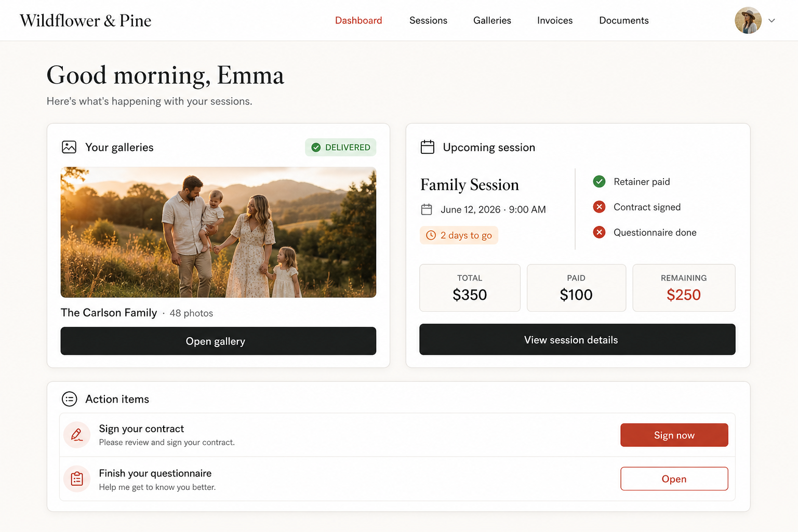Click 'Sign your contract' item title
Screen dimensions: 798x532
(x=141, y=429)
